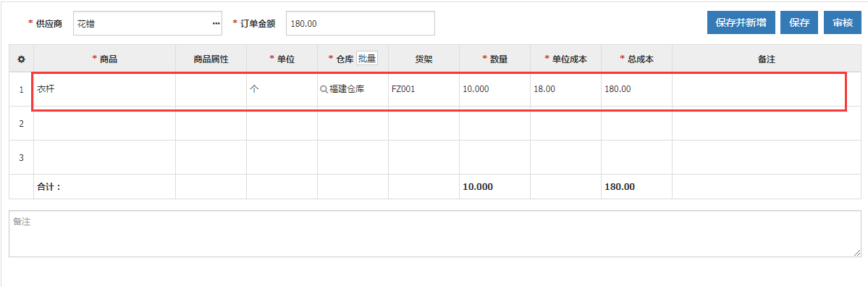Select the 供应商 supplier field
Screen dimensions: 868x287
pos(147,23)
